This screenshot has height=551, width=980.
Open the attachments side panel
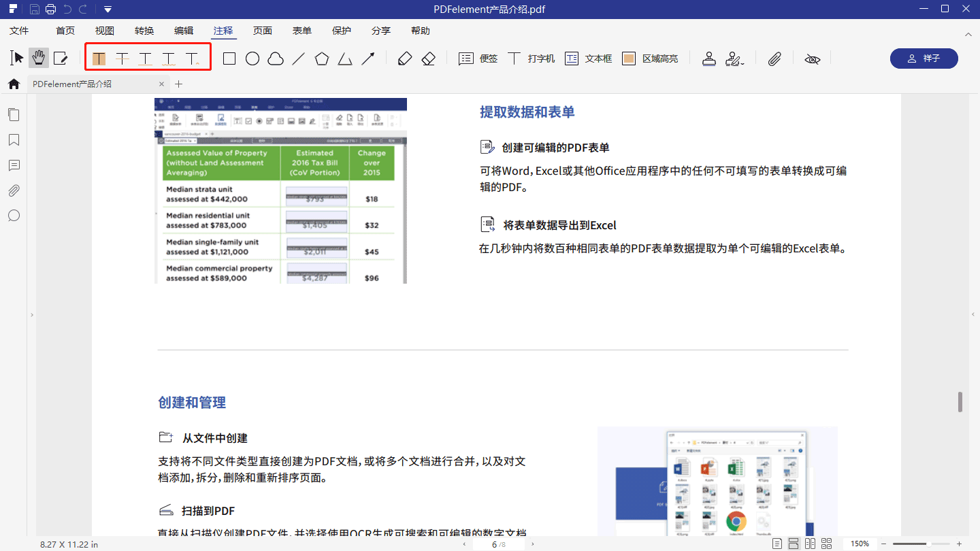14,190
